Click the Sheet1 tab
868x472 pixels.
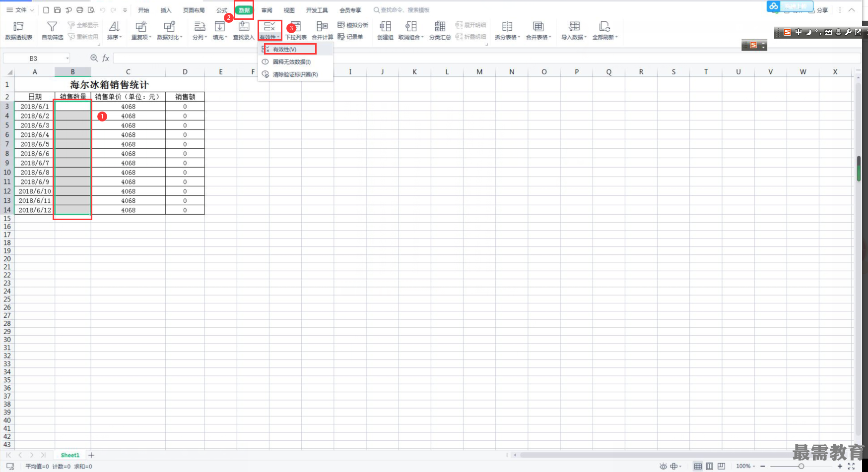70,455
